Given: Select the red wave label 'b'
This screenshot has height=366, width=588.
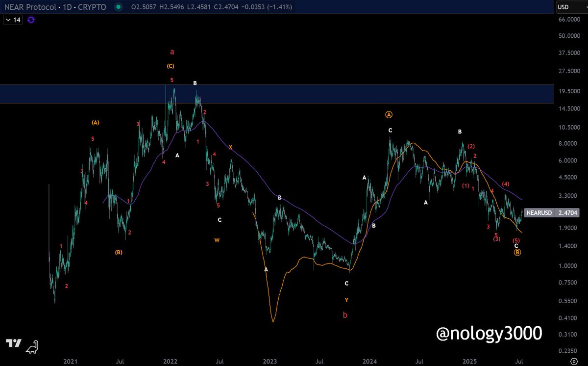Looking at the screenshot, I should [x=345, y=315].
